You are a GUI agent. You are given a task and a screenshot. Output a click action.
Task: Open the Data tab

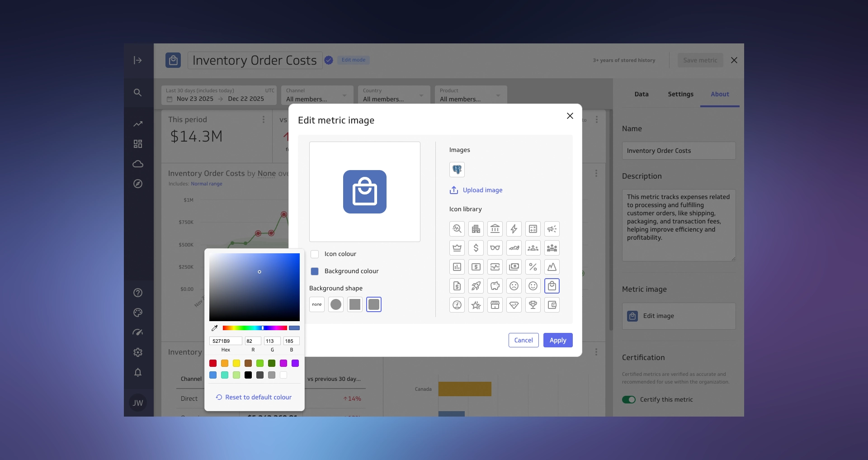[642, 94]
